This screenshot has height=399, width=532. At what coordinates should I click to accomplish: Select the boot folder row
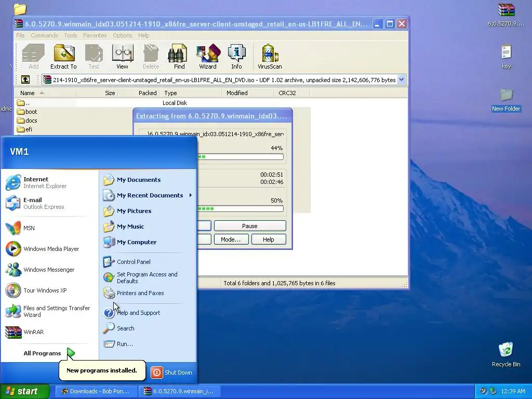pos(27,112)
